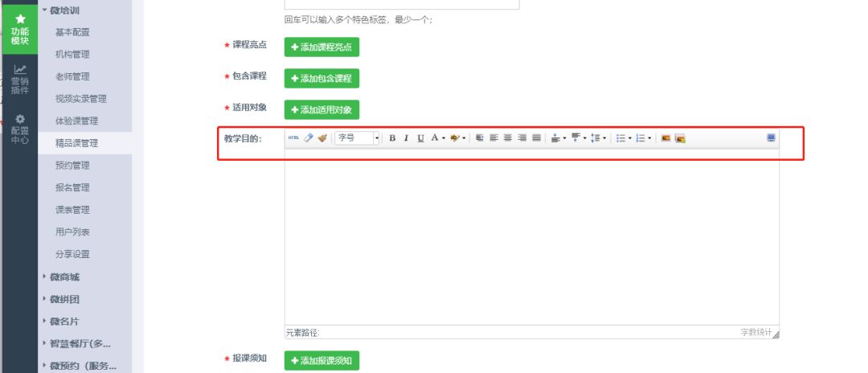This screenshot has height=373, width=868.
Task: Insert single image into editor
Action: (665, 137)
